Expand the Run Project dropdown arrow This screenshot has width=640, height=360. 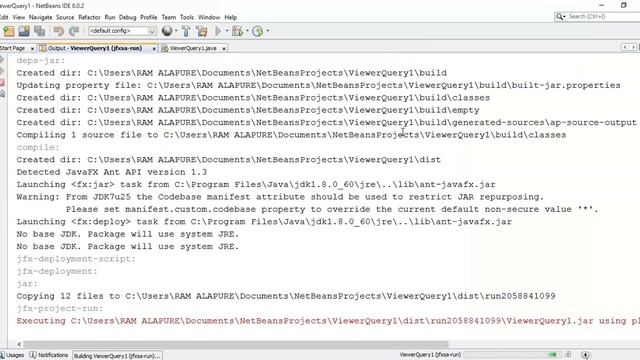pos(227,31)
